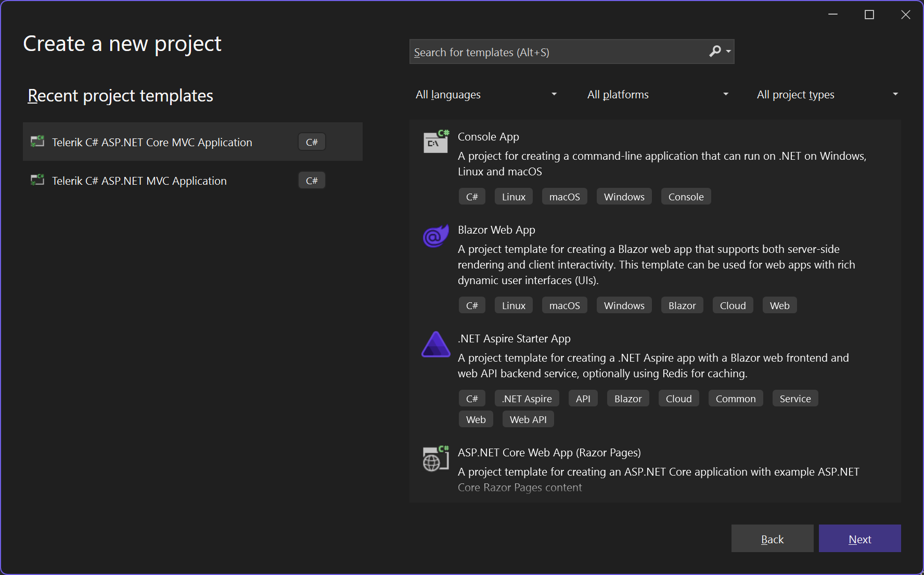Click the Telerik ASP.NET MVC template icon

37,180
